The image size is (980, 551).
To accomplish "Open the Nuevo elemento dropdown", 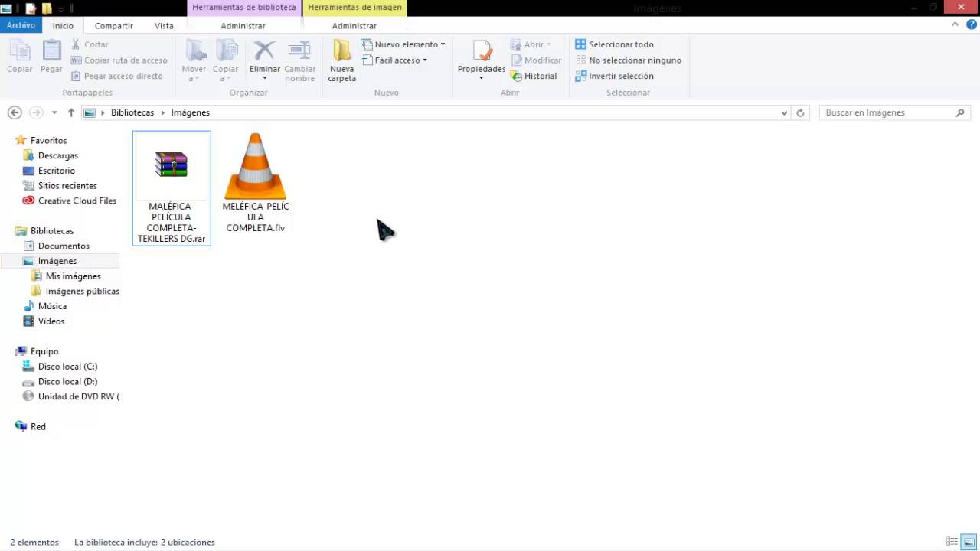I will pyautogui.click(x=403, y=44).
